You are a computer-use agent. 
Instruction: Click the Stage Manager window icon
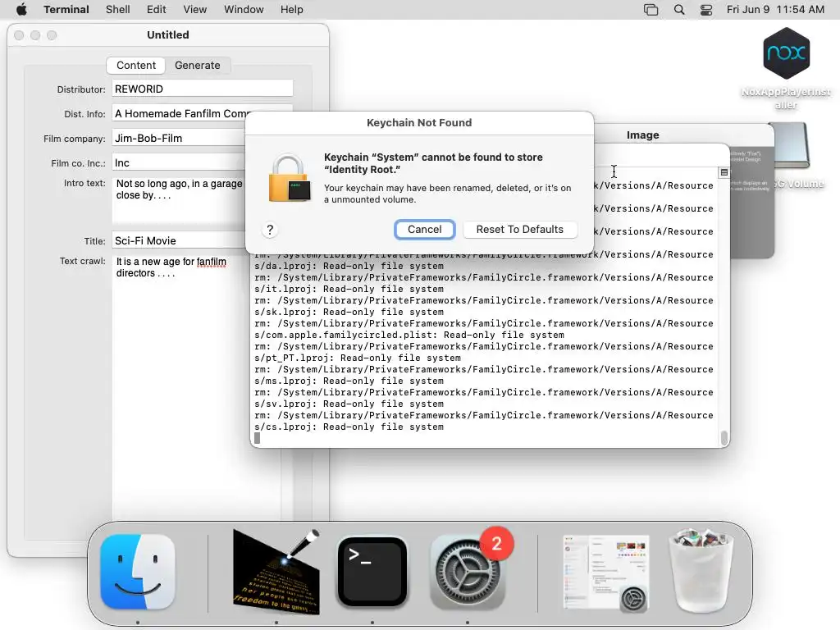[651, 10]
